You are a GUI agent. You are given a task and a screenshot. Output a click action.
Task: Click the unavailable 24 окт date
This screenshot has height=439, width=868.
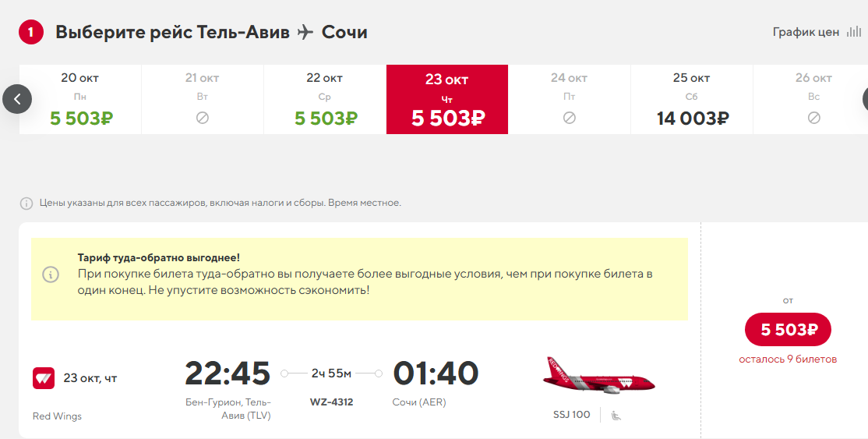coord(569,99)
